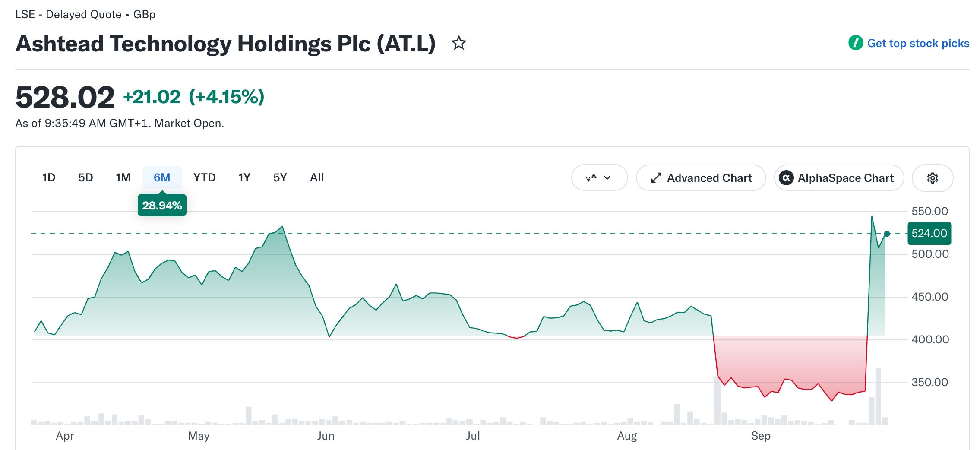Open the chart events dropdown chevron
The height and width of the screenshot is (450, 980).
coord(607,177)
